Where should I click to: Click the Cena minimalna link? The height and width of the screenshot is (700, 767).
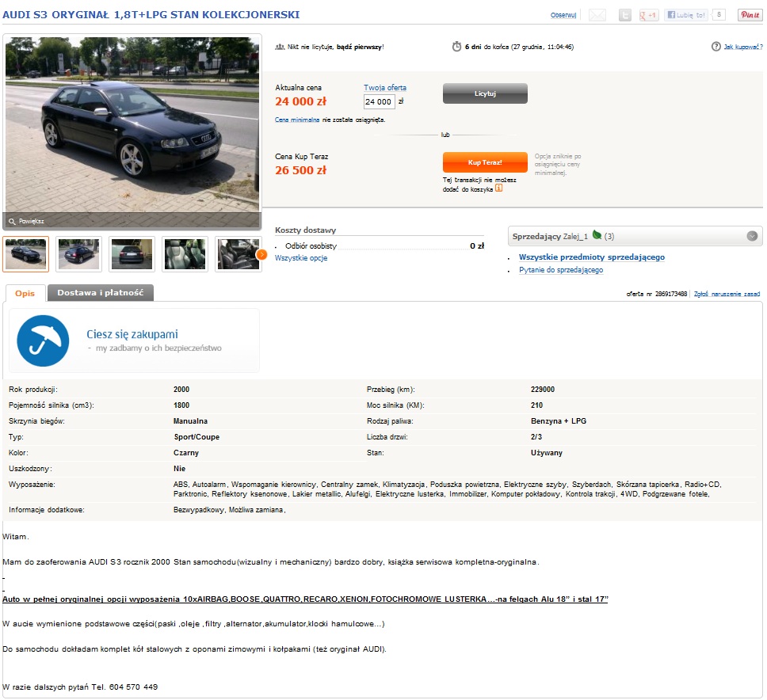point(297,120)
